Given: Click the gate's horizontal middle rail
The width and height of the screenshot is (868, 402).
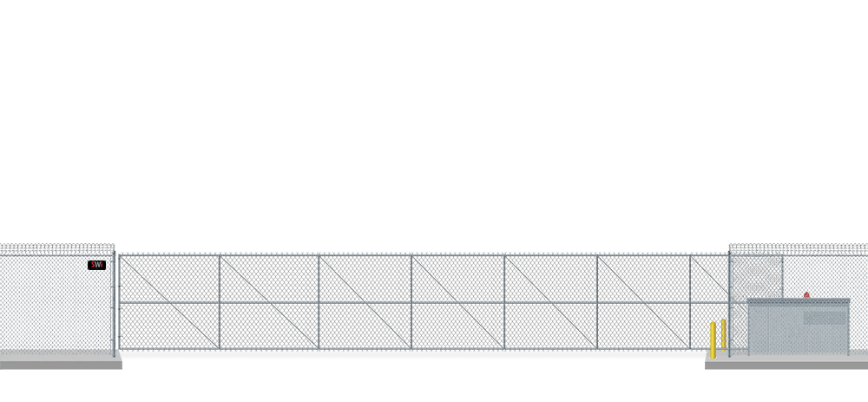Looking at the screenshot, I should pyautogui.click(x=365, y=301).
